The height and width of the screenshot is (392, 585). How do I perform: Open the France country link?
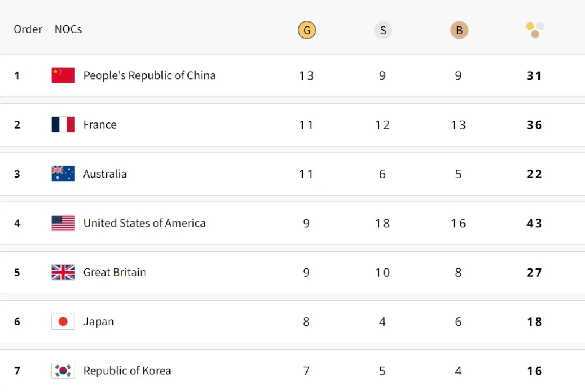click(100, 125)
